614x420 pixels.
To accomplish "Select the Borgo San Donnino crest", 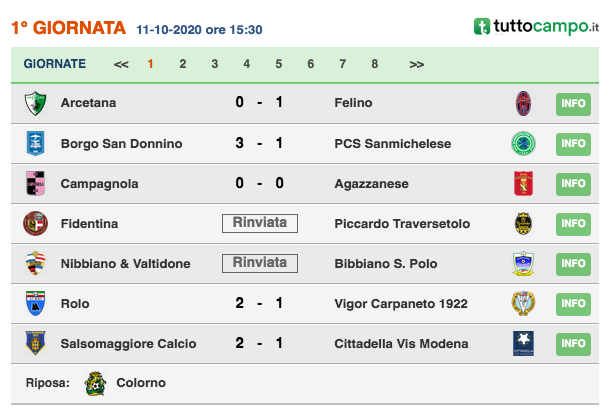I will pyautogui.click(x=35, y=143).
